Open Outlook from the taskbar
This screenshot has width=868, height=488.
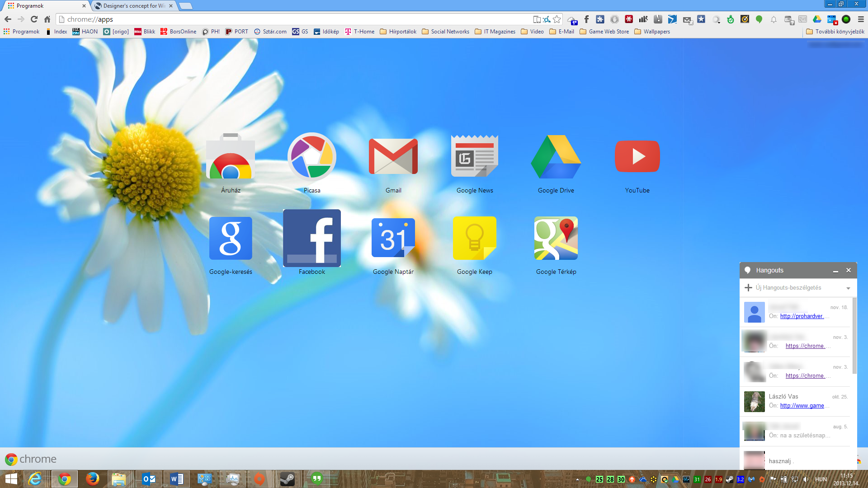pos(149,479)
